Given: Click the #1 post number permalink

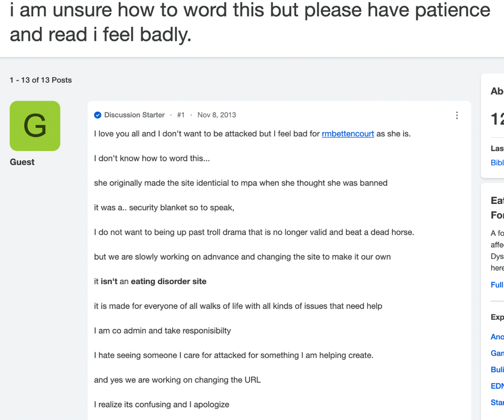Looking at the screenshot, I should coord(181,115).
